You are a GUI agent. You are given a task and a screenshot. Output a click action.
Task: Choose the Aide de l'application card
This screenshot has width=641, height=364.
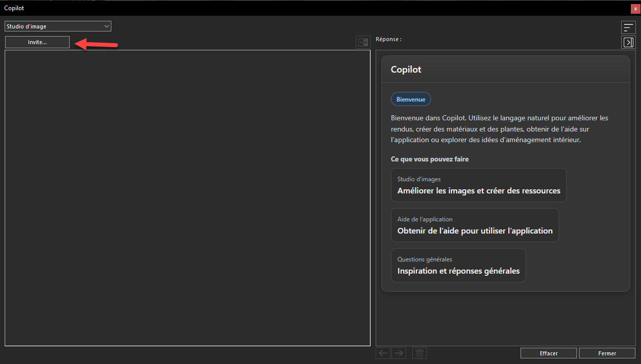click(475, 225)
